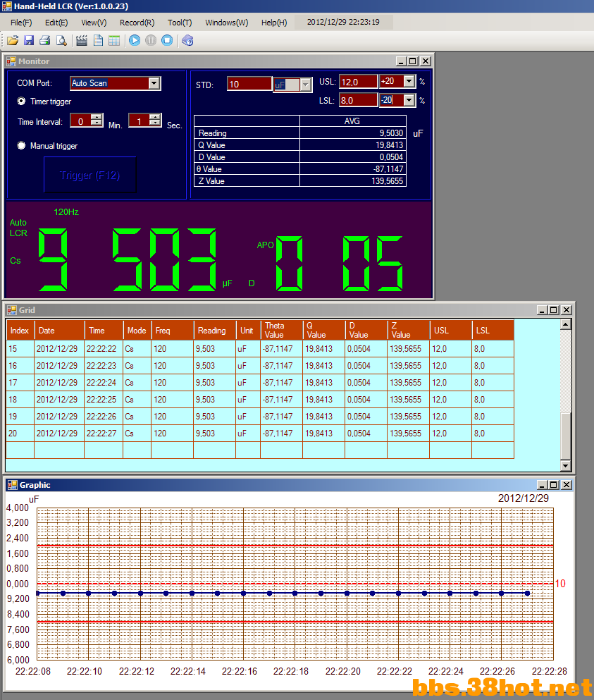This screenshot has width=594, height=700.
Task: Click the Z Value column header
Action: pos(408,331)
